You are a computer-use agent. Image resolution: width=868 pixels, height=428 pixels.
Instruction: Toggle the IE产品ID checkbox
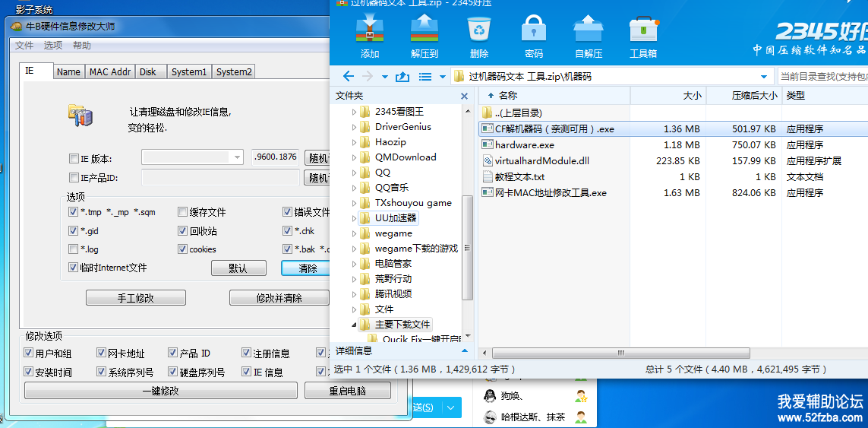(x=74, y=177)
